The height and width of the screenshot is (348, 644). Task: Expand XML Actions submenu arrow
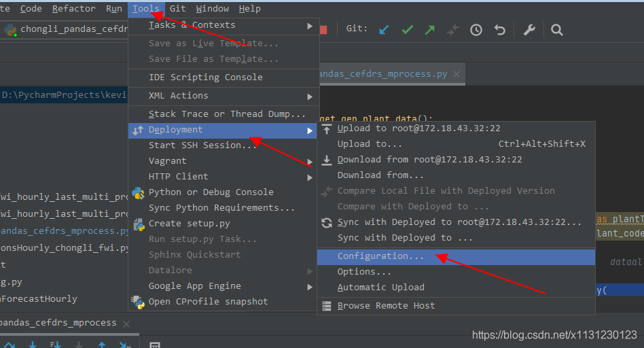pyautogui.click(x=310, y=97)
